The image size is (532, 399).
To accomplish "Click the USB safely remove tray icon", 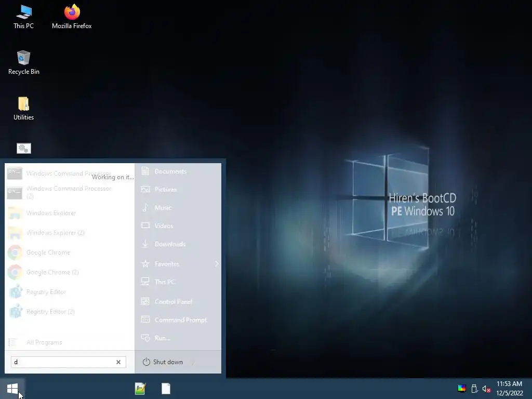I will (475, 389).
